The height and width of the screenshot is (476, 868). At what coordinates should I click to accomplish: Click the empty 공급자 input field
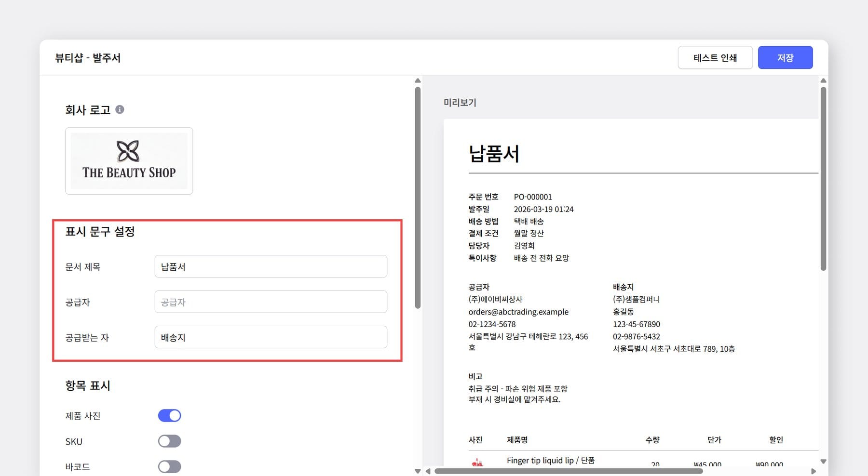coord(271,302)
